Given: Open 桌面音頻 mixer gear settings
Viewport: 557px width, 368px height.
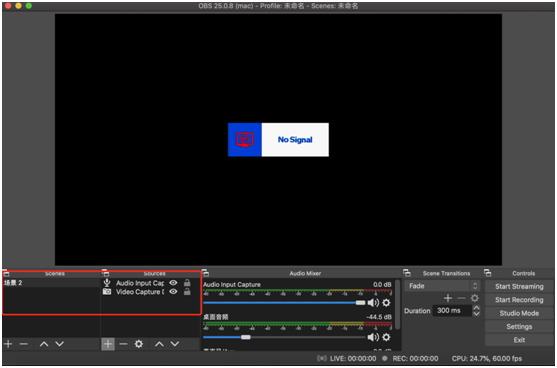Looking at the screenshot, I should [x=386, y=337].
